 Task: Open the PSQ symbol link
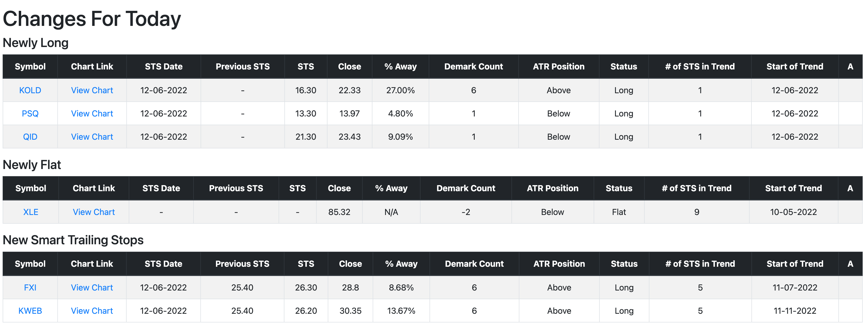click(30, 114)
